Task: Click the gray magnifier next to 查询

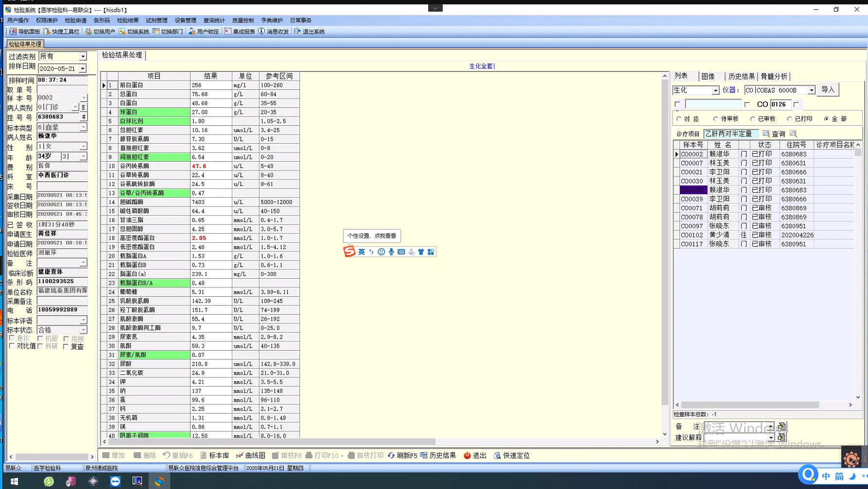Action: 794,134
